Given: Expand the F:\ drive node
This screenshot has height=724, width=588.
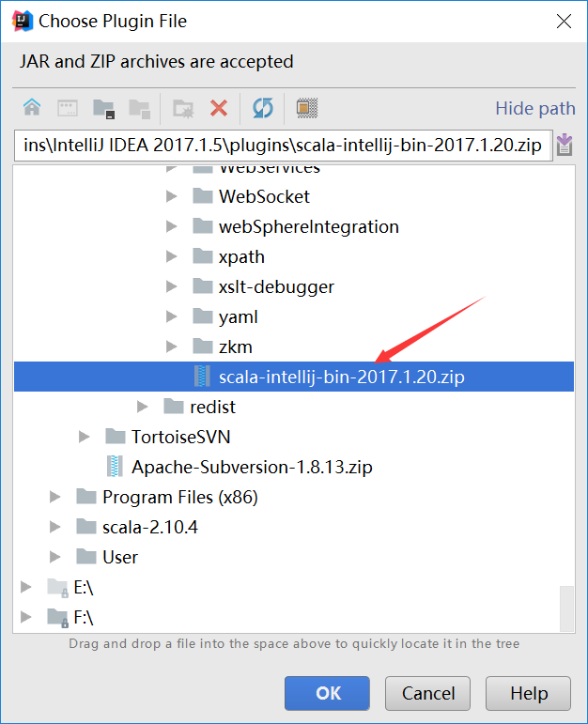Looking at the screenshot, I should click(x=26, y=617).
